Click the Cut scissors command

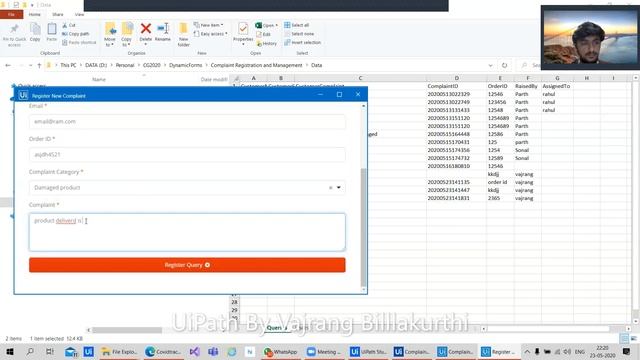coord(69,25)
